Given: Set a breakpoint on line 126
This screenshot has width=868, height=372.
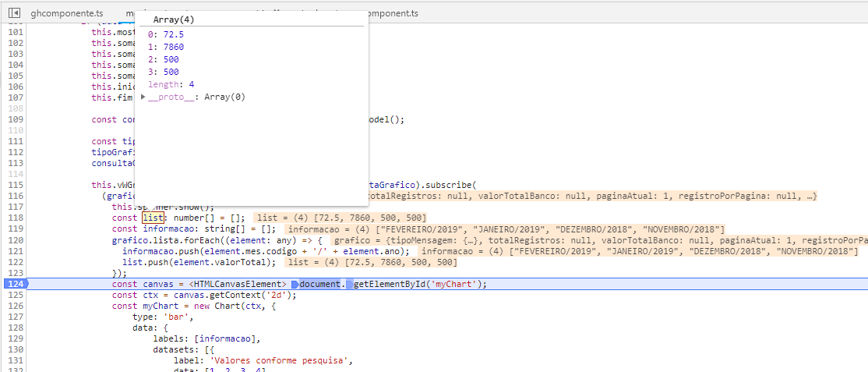Looking at the screenshot, I should (x=16, y=306).
